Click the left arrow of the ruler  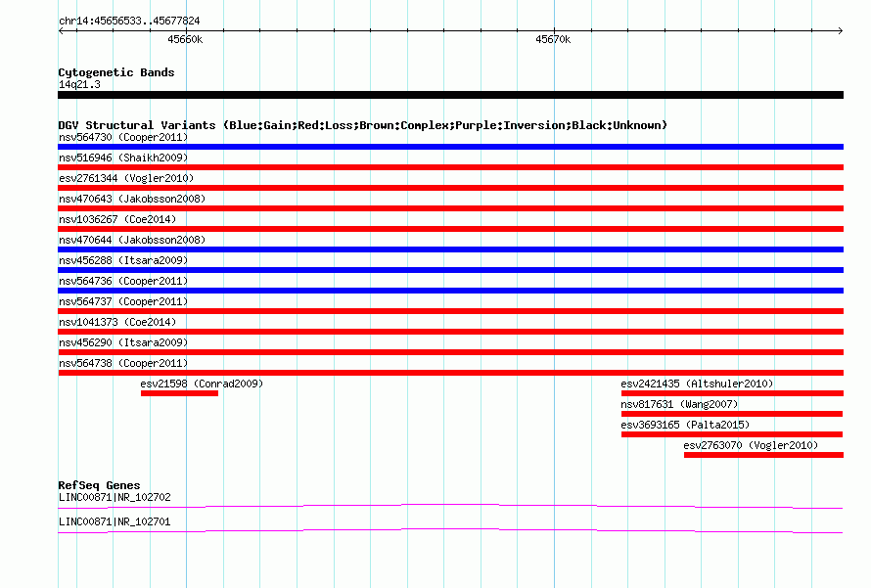tap(61, 30)
